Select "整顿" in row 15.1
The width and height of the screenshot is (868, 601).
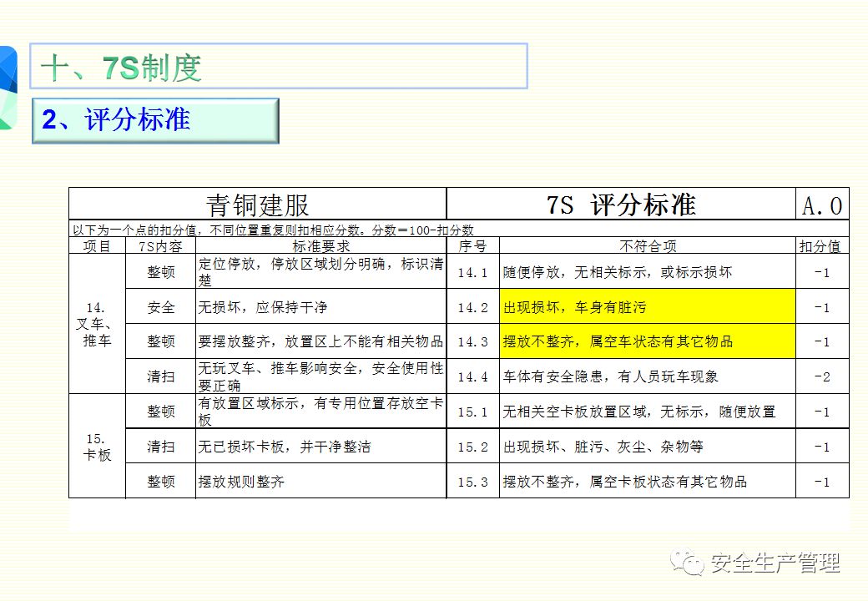coord(160,412)
